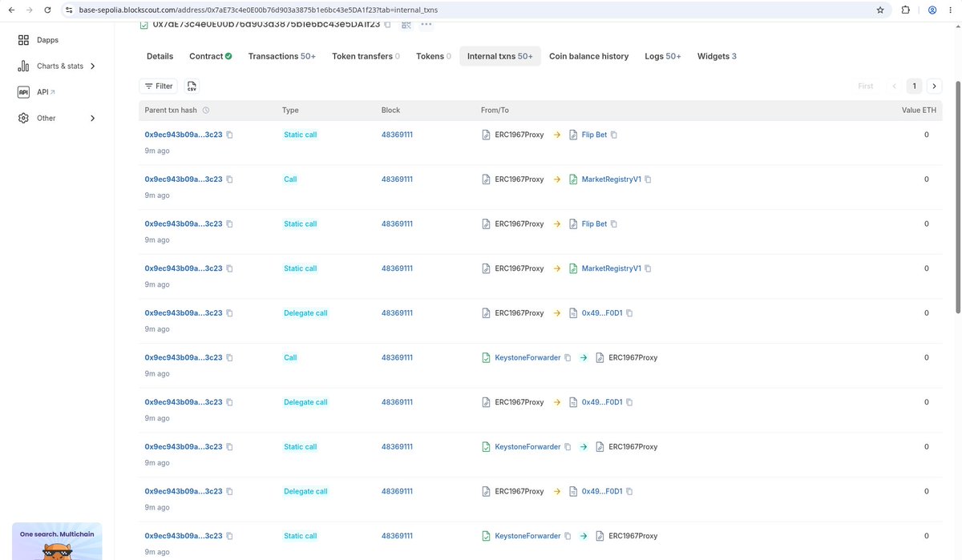Copy the contract address at page top

387,25
